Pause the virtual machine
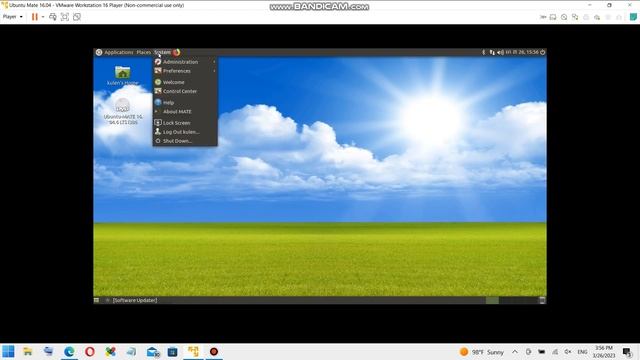The image size is (640, 360). (x=35, y=17)
